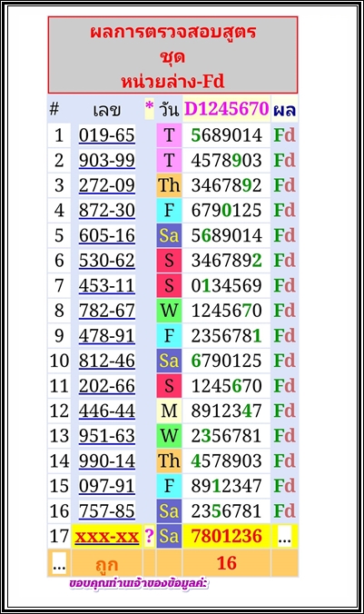
Task: Click the red 7801236 value in row 17
Action: (227, 536)
